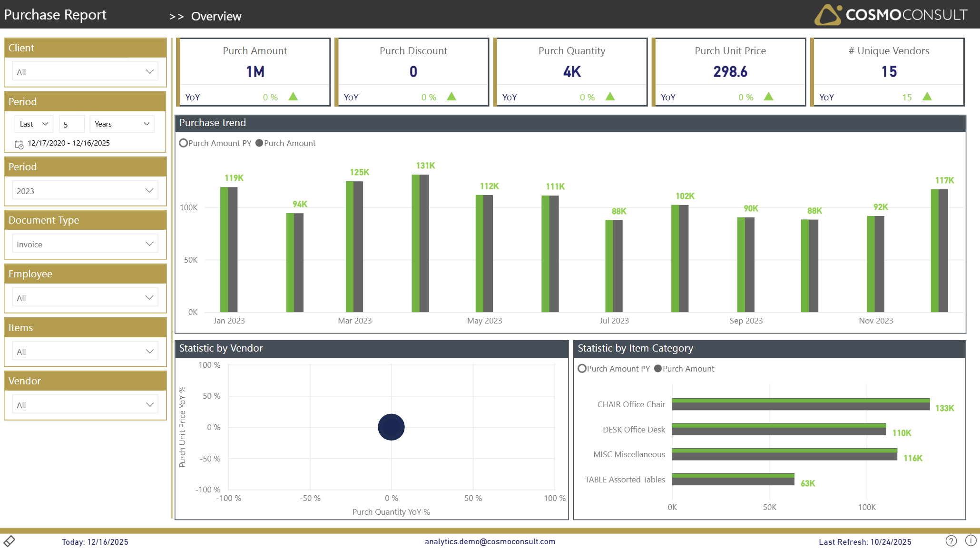Image resolution: width=980 pixels, height=549 pixels.
Task: Open Help via the question mark icon
Action: [951, 541]
